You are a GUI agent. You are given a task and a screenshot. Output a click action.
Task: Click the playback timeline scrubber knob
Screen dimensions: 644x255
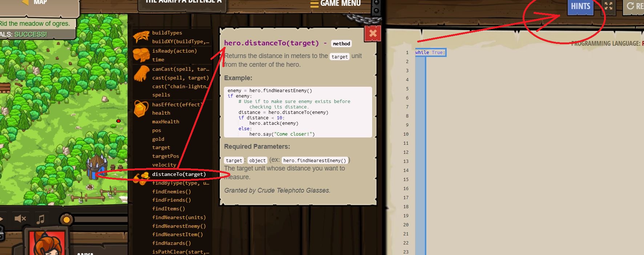coord(67,219)
